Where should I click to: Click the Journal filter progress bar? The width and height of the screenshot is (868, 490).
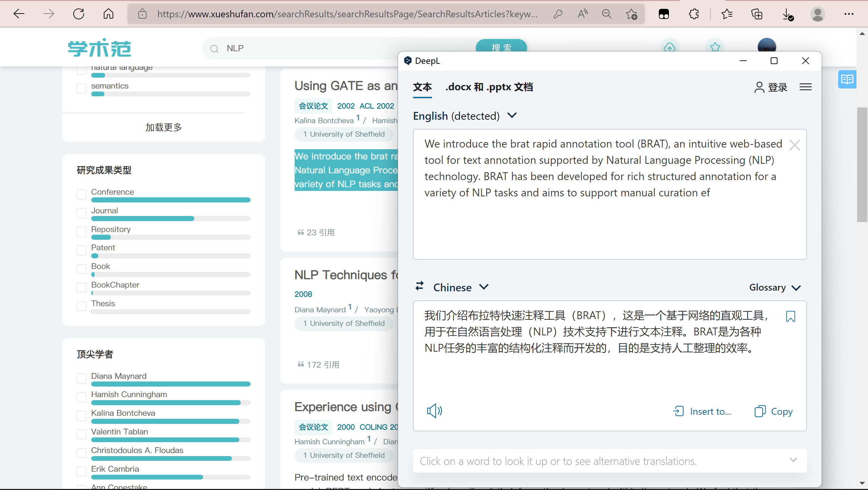coord(171,219)
